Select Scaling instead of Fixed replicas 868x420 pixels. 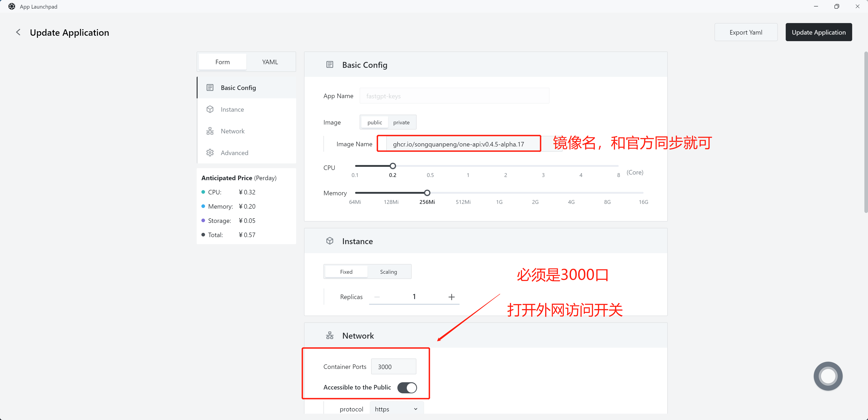click(388, 271)
